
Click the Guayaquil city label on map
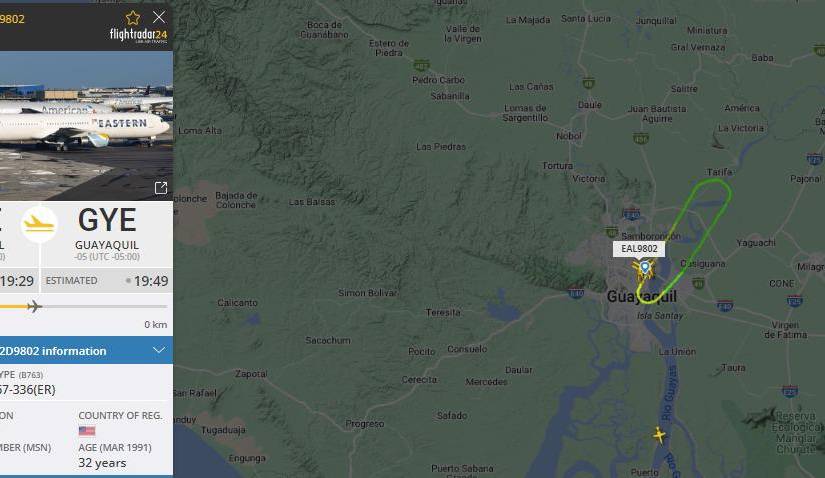point(641,296)
